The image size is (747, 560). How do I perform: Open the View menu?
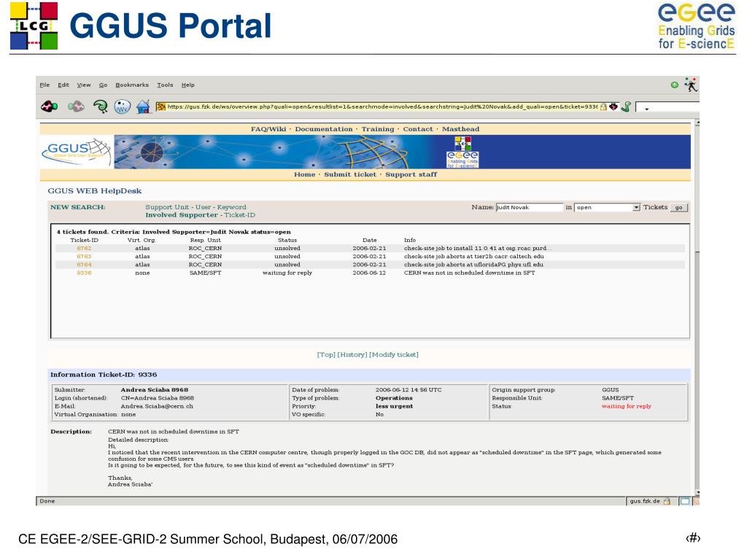[84, 85]
